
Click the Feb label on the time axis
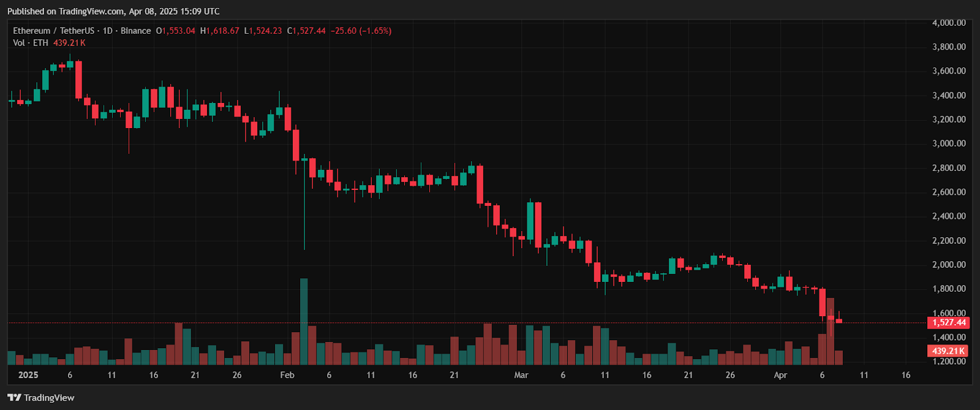pyautogui.click(x=287, y=375)
